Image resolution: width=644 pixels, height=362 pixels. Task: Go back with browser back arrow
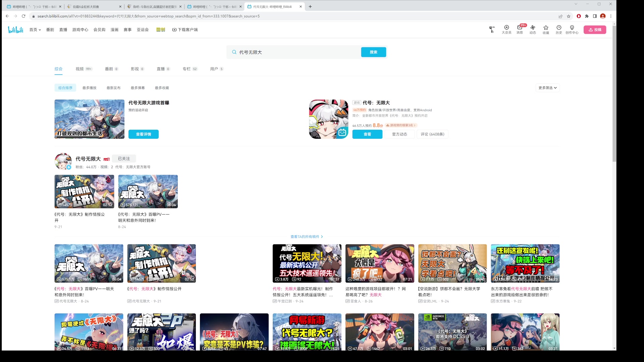7,16
